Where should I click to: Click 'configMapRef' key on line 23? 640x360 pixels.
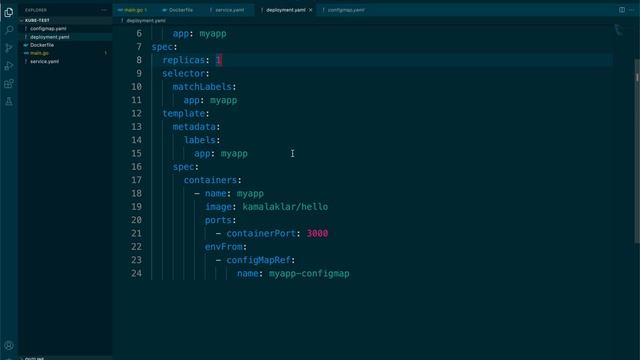coord(258,260)
